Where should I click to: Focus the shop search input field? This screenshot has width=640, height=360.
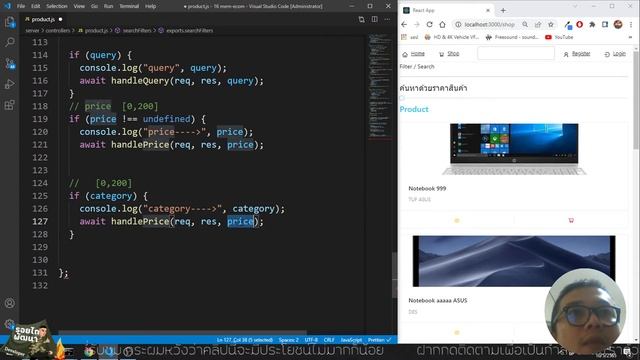coord(516,53)
